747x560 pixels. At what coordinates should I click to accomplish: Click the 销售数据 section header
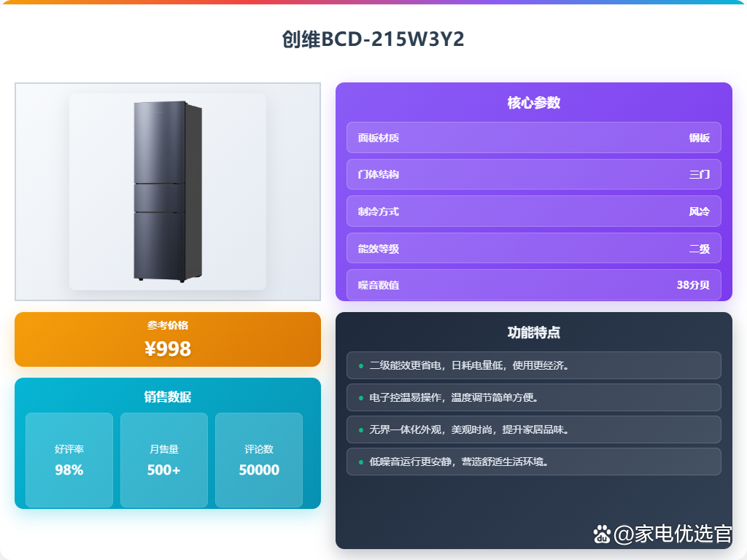pos(168,397)
